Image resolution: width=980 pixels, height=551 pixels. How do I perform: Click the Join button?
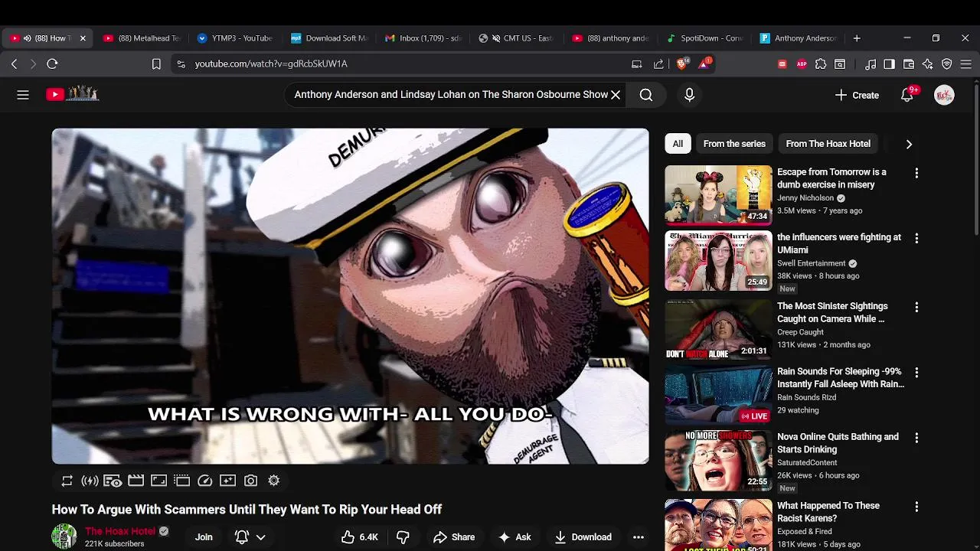tap(204, 537)
